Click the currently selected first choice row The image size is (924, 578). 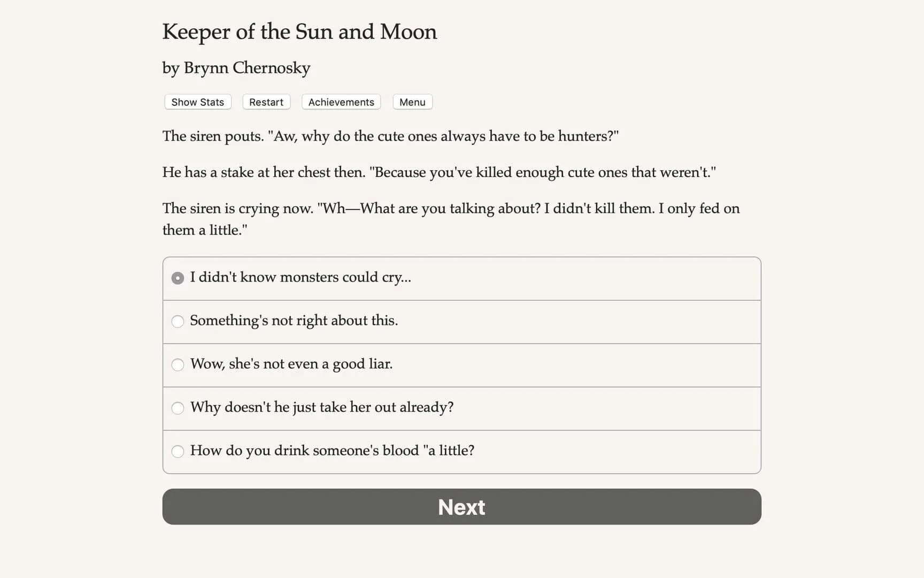(301, 278)
